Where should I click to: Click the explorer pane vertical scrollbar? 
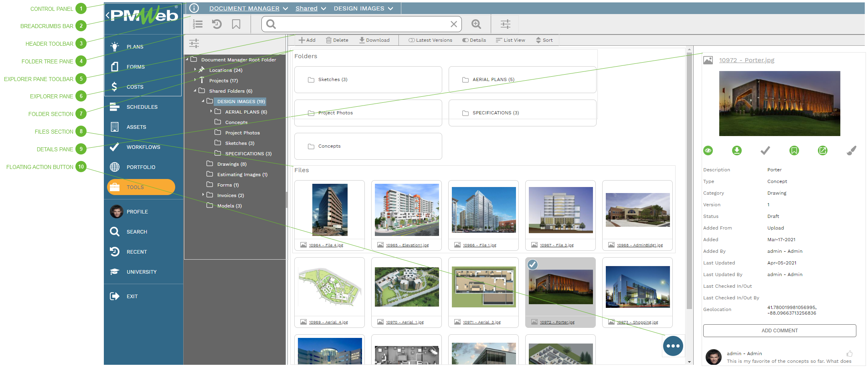(x=690, y=181)
